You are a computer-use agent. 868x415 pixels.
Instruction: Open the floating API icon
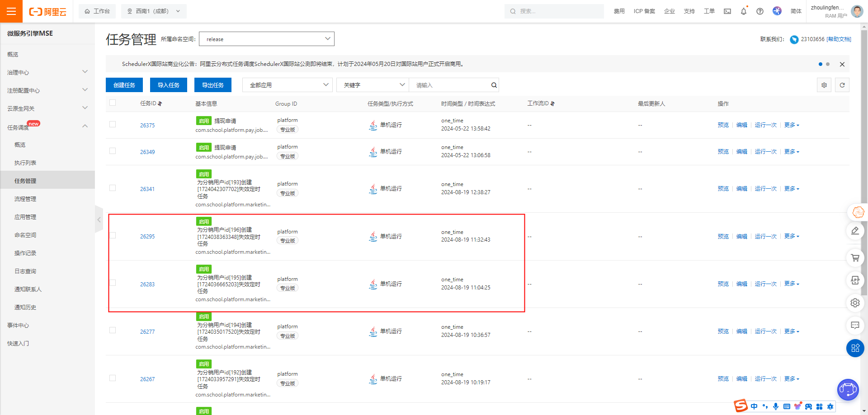855,280
